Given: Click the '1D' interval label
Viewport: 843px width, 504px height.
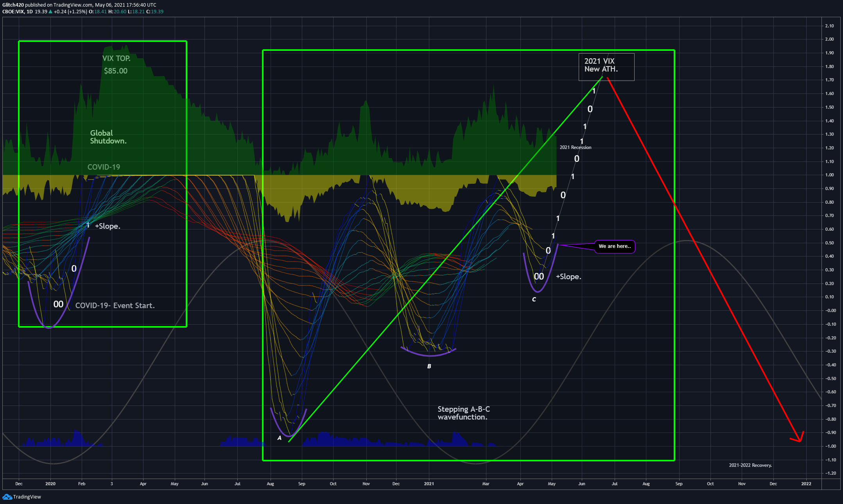Looking at the screenshot, I should click(x=30, y=12).
